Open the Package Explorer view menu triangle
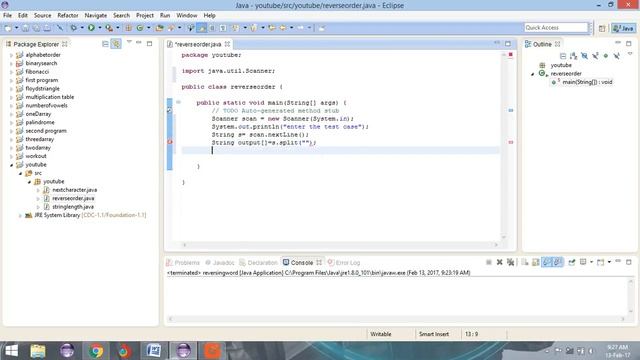The image size is (640, 360). pyautogui.click(x=129, y=42)
